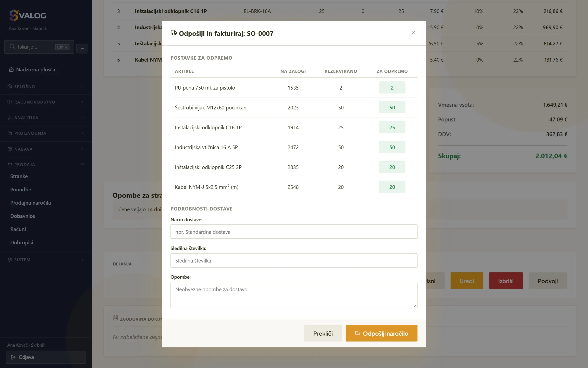Expand the Splošno section chevron

point(82,86)
